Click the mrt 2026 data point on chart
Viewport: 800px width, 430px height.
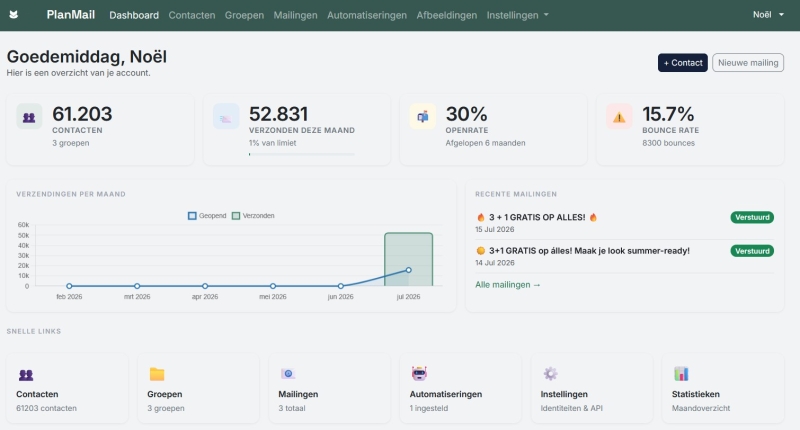click(x=137, y=286)
